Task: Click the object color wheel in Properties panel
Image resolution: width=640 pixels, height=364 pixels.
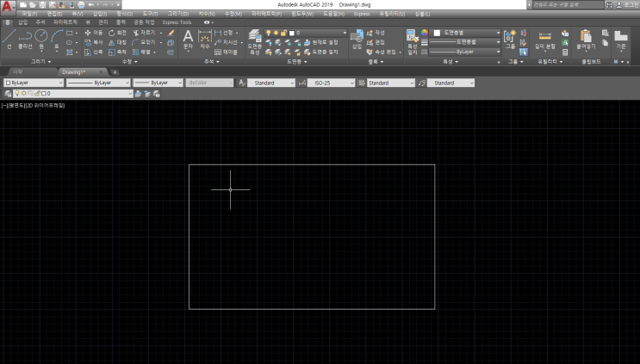Action: tap(423, 32)
